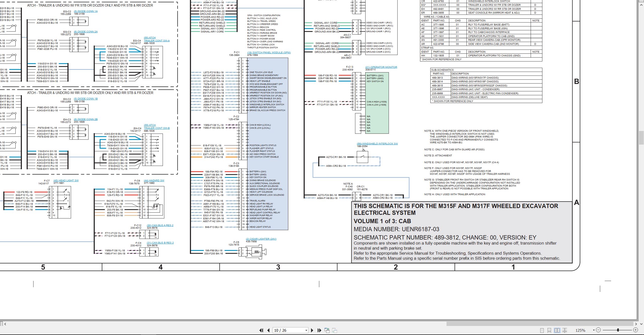Open the CIGAR LIGHTER (24V) link

(261, 239)
